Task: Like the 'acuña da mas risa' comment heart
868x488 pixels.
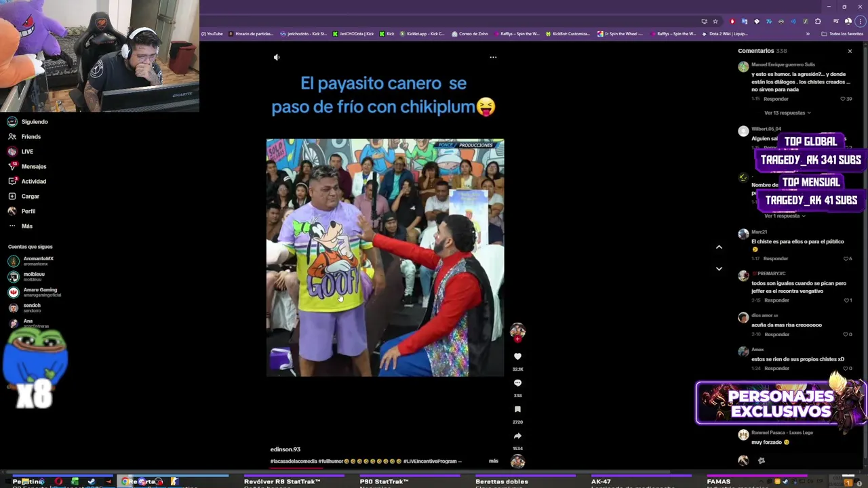Action: pos(846,334)
